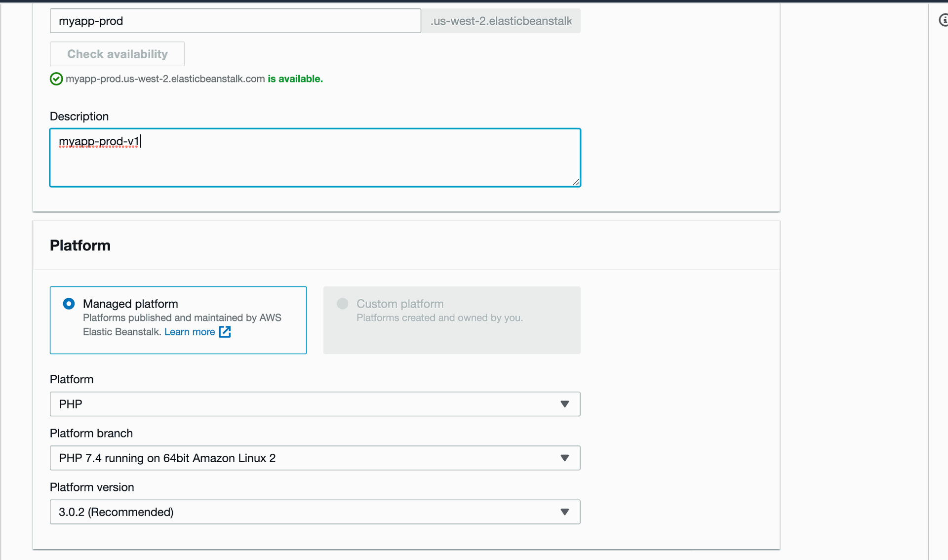
Task: Click the arrow on the PHP 7.4 branch dropdown
Action: pyautogui.click(x=565, y=458)
